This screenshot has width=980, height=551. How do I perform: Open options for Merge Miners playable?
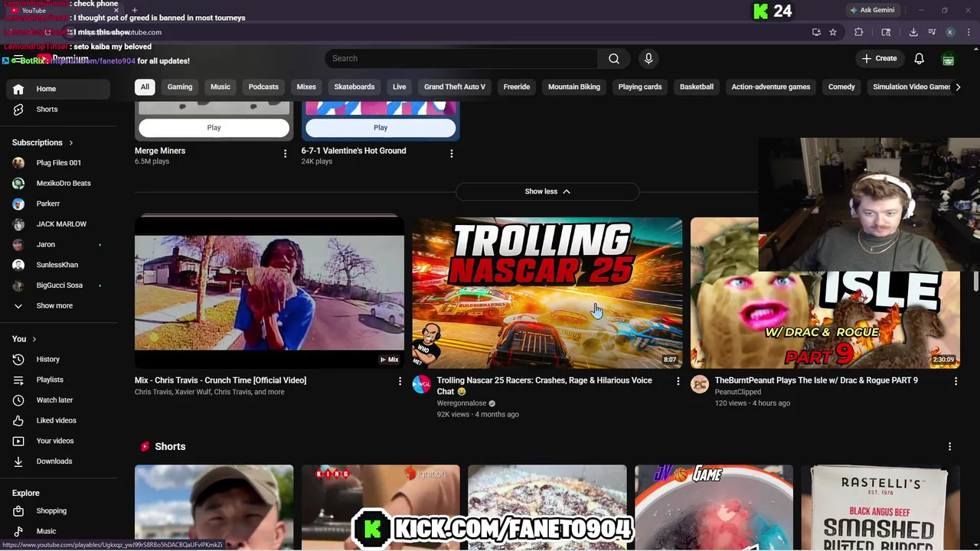tap(285, 154)
